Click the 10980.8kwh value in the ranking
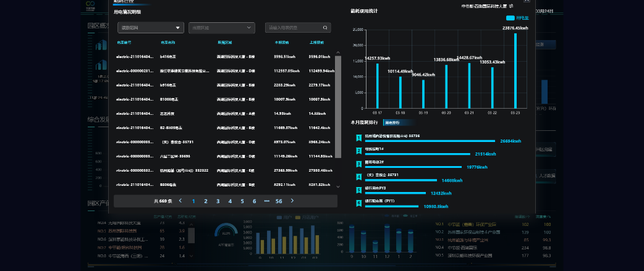This screenshot has height=271, width=644. click(436, 206)
